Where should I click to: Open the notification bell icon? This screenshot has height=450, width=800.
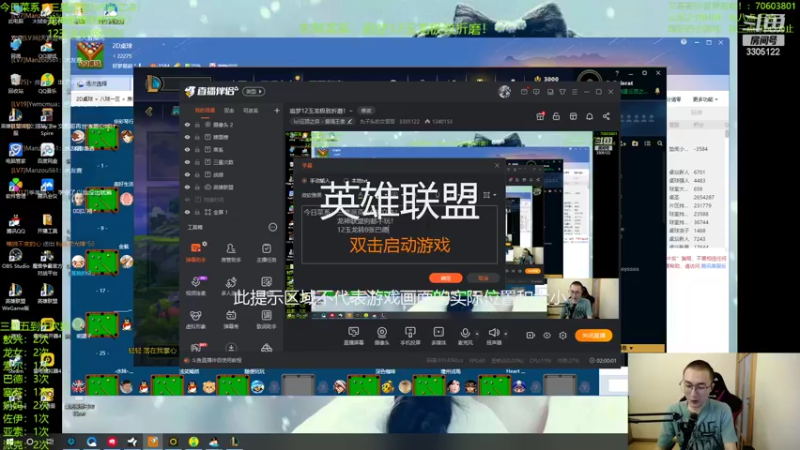click(x=589, y=116)
